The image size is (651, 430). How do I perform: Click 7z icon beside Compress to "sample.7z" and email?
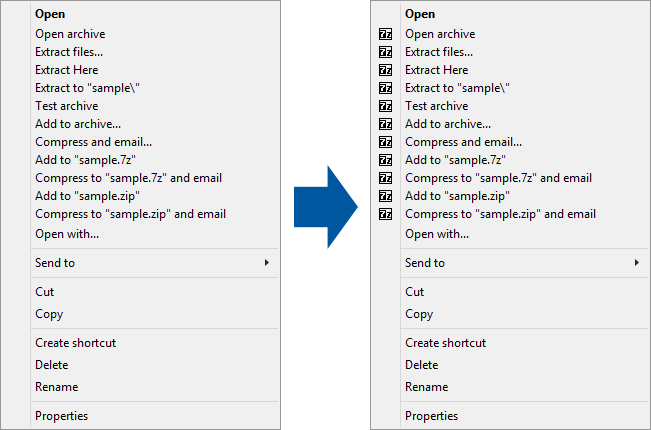point(385,178)
